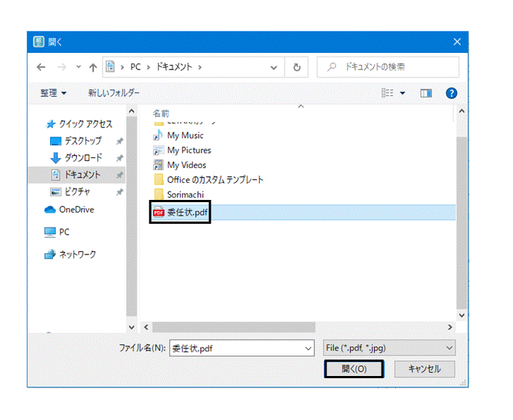
Task: Change view layout icon
Action: tap(388, 93)
